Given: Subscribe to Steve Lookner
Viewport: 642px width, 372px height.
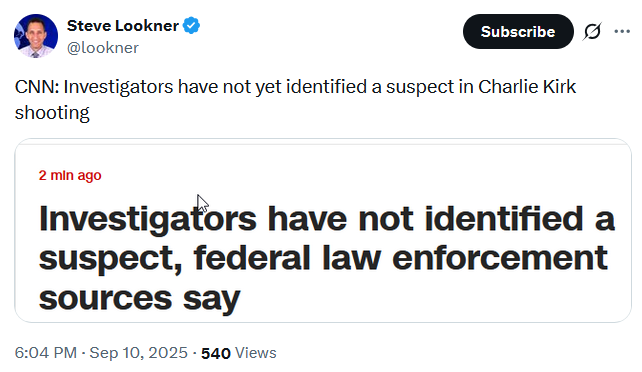Looking at the screenshot, I should point(518,32).
